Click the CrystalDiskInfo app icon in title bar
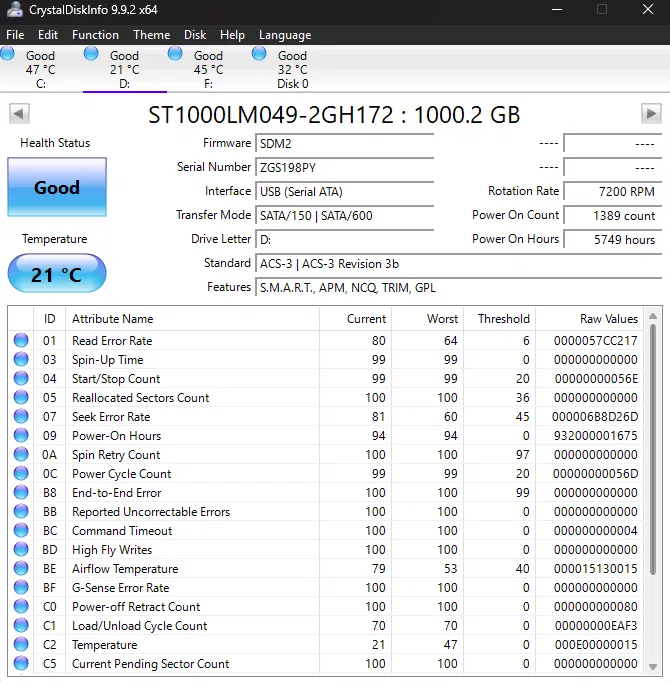 14,10
